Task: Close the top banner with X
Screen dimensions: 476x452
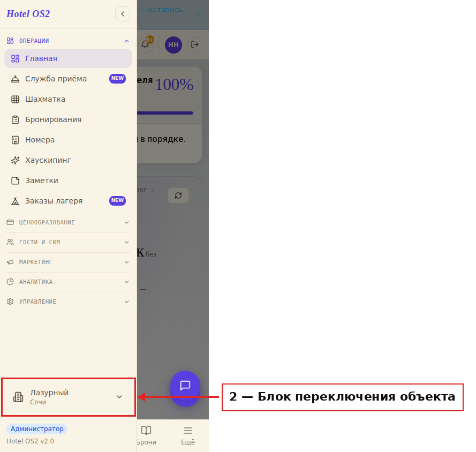Action: point(199,14)
